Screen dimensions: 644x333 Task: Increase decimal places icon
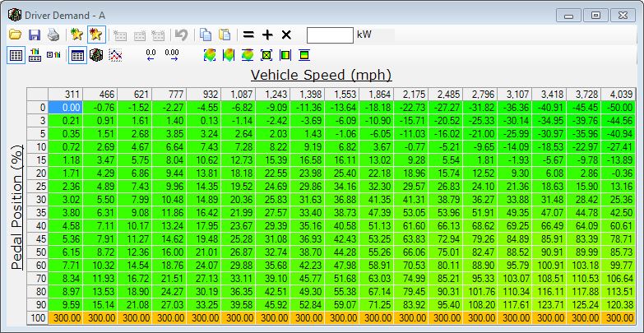coord(172,56)
